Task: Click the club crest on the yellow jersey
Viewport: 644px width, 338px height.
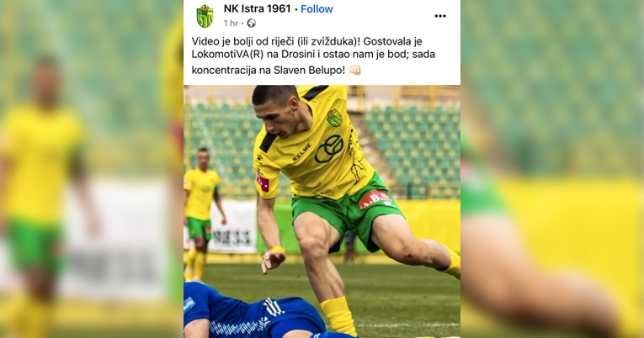Action: point(334,118)
